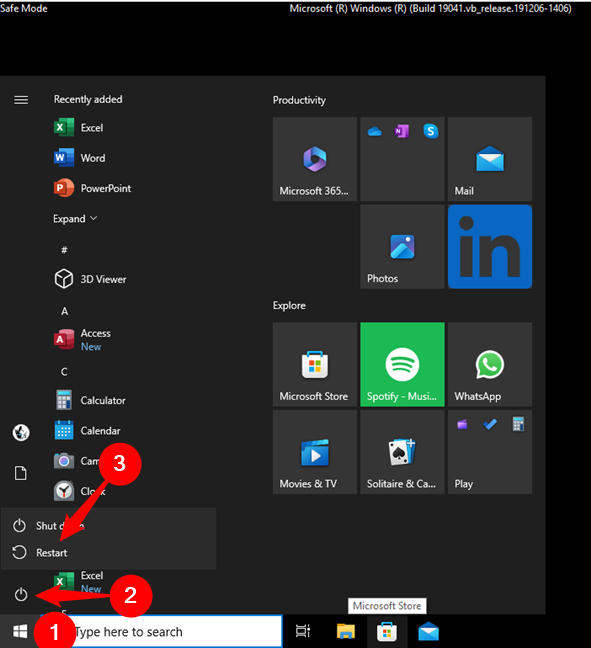The height and width of the screenshot is (648, 591).
Task: Click the hamburger menu in Start
Action: [21, 100]
